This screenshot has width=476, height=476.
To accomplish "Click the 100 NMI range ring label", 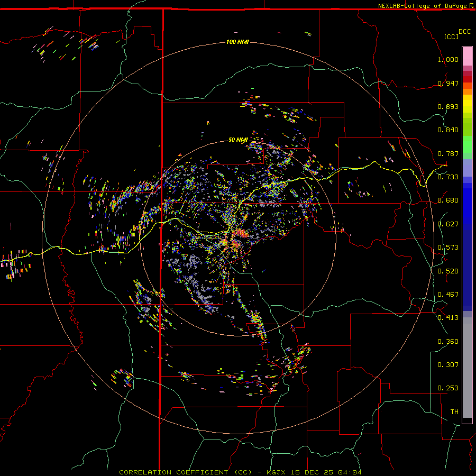I will point(237,42).
